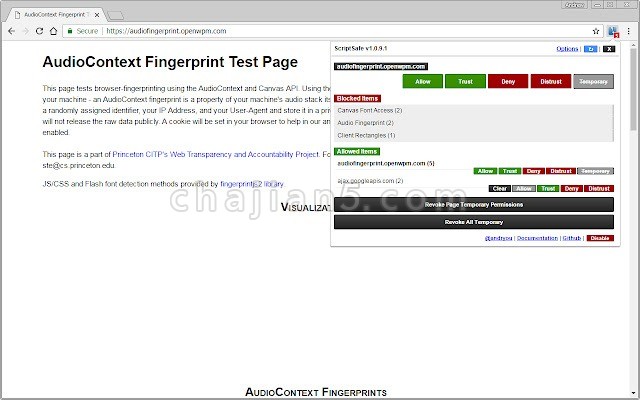Click Revoke Page Temporary Permissions button
Screen dimensions: 640x400
pyautogui.click(x=473, y=204)
